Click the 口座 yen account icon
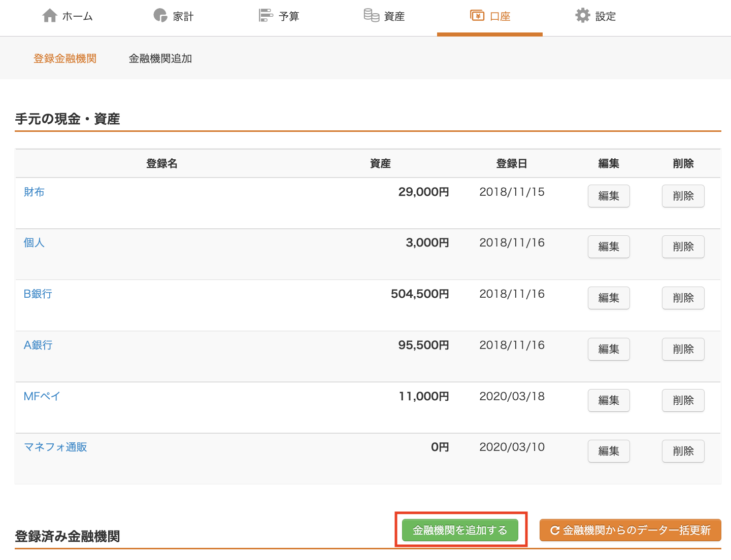731x560 pixels. [477, 16]
